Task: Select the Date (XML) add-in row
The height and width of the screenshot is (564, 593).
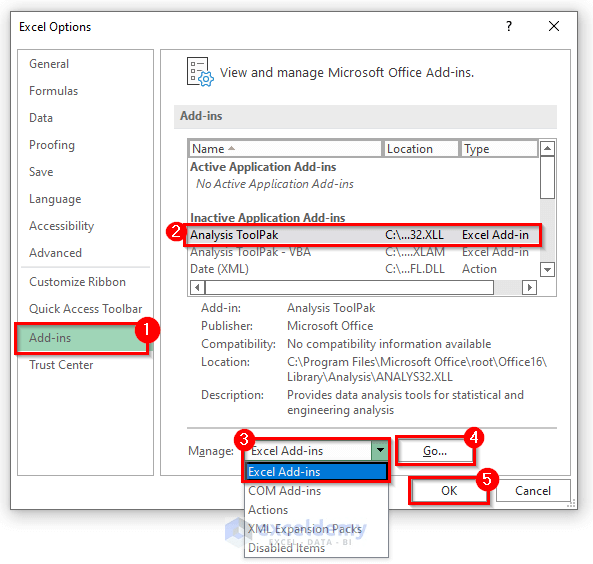Action: [362, 269]
